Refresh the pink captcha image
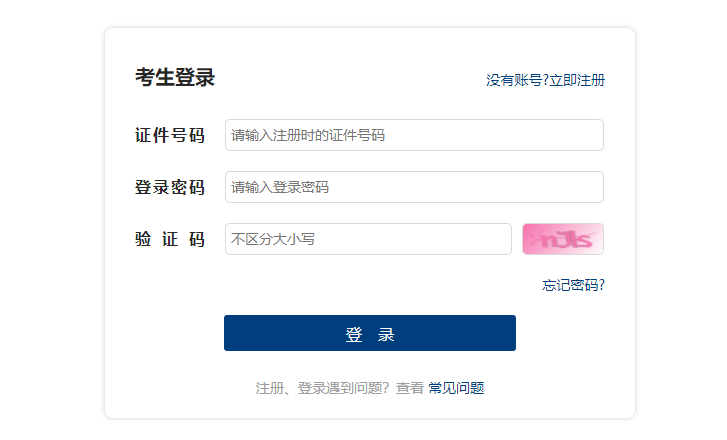The image size is (727, 440). coord(563,239)
